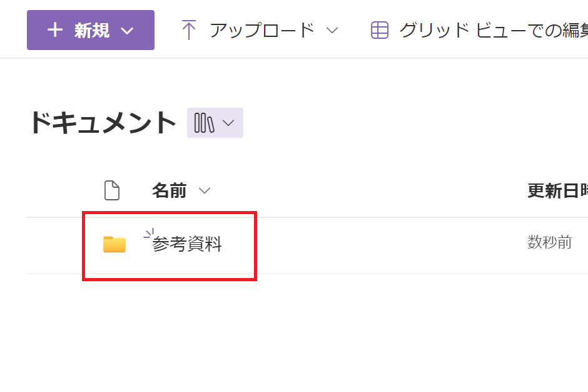Open the 新規 button dropdown chevron
Viewport: 588px width, 392px height.
[x=127, y=31]
